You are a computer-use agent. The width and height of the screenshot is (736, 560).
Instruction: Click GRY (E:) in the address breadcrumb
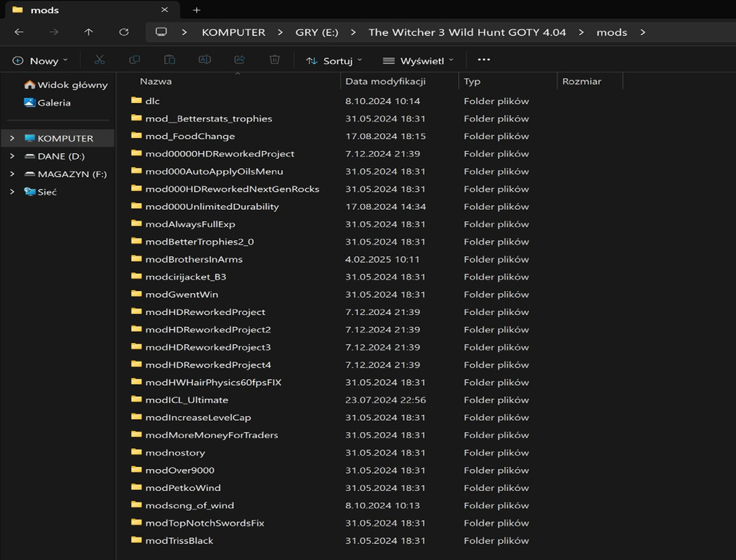click(317, 32)
